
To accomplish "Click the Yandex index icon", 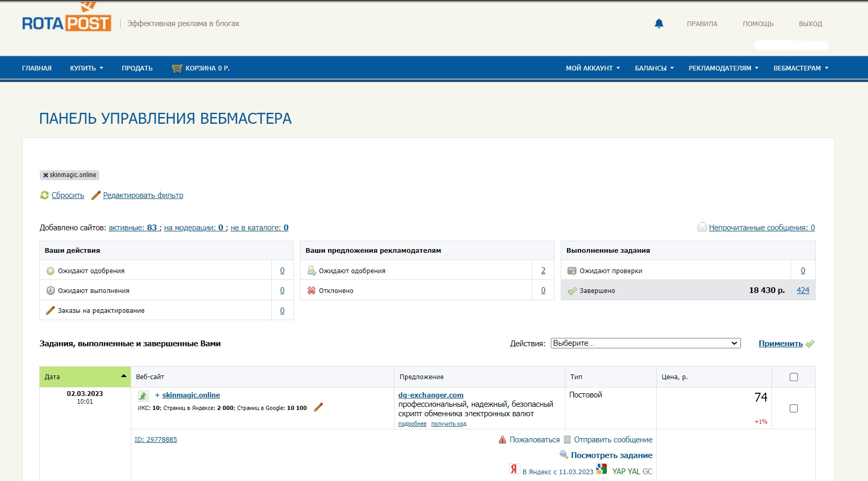I will point(514,469).
